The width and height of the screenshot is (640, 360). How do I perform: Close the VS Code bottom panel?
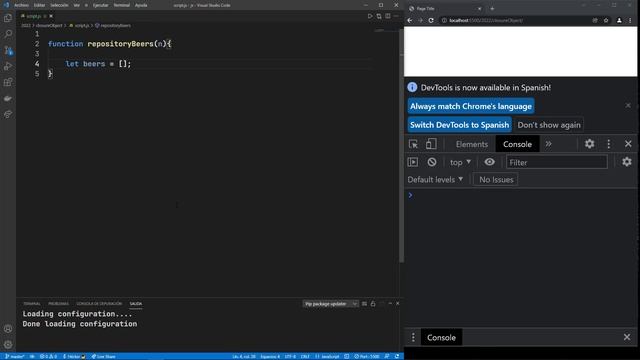pyautogui.click(x=398, y=304)
